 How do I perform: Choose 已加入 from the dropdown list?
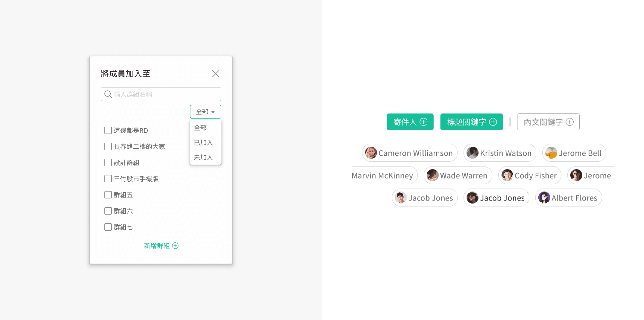(203, 143)
